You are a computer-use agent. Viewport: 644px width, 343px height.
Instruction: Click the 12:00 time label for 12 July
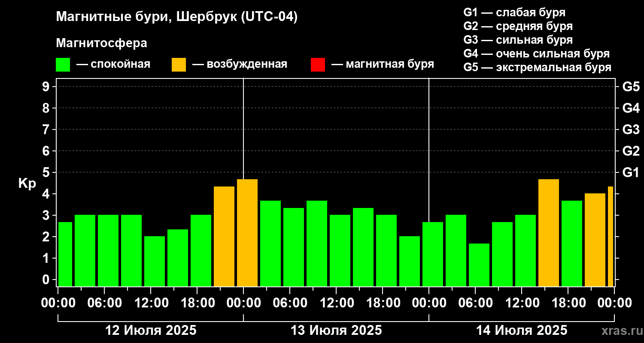coord(151,303)
